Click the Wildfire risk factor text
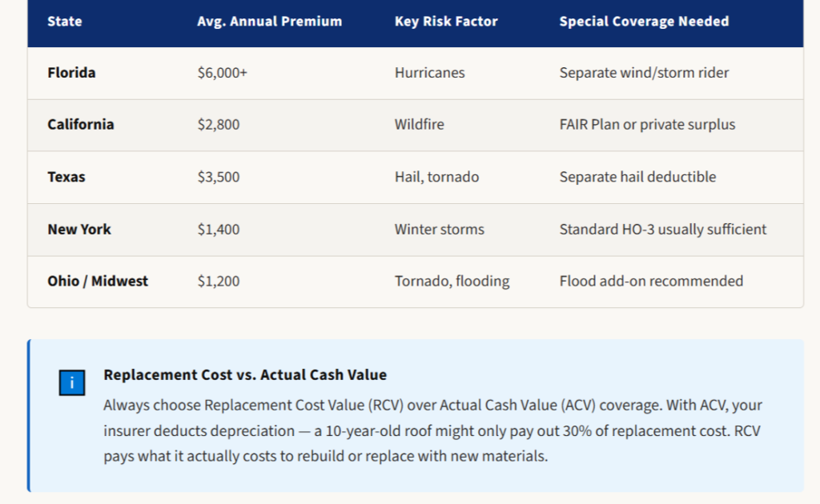This screenshot has height=504, width=820. [419, 125]
